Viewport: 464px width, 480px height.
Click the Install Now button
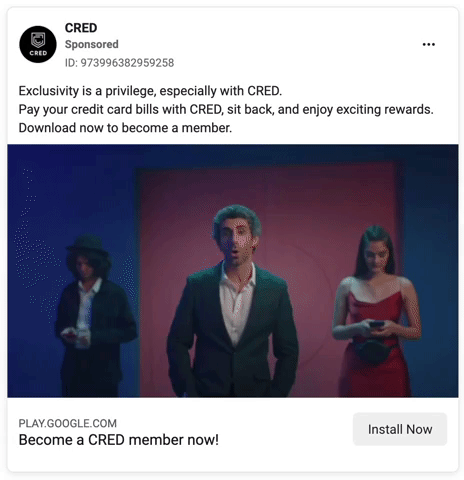tap(400, 429)
